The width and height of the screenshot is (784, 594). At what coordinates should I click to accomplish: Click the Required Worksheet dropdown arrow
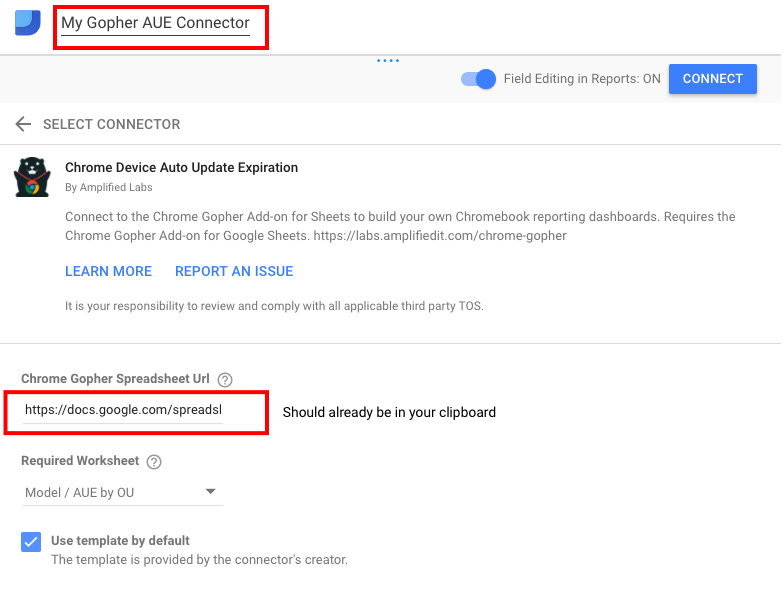click(x=210, y=492)
